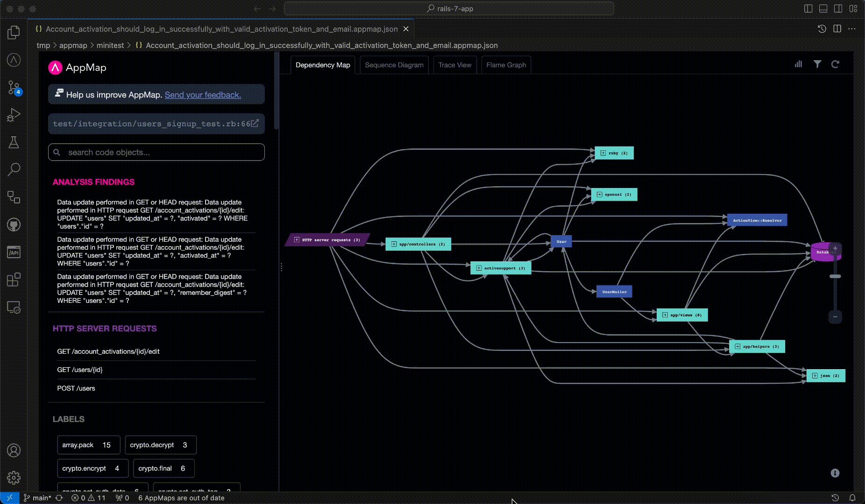
Task: Select the array.pack 15 label
Action: pos(88,445)
